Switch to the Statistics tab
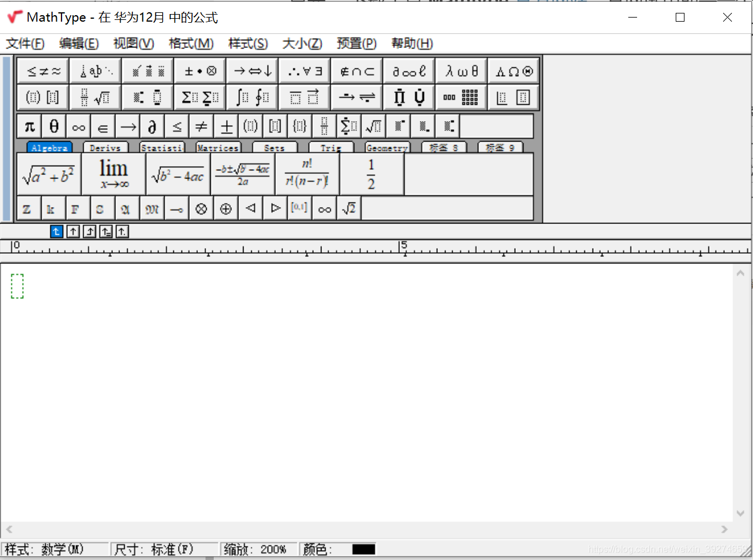 [162, 148]
